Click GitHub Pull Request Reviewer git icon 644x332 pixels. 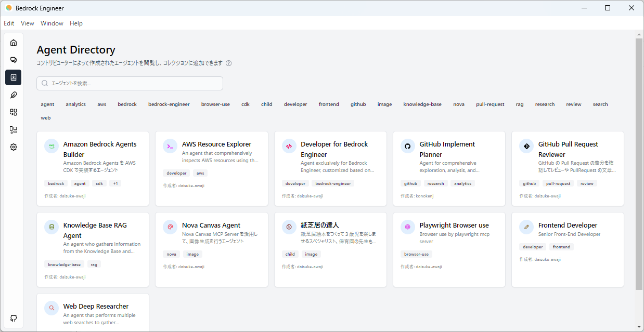[526, 146]
